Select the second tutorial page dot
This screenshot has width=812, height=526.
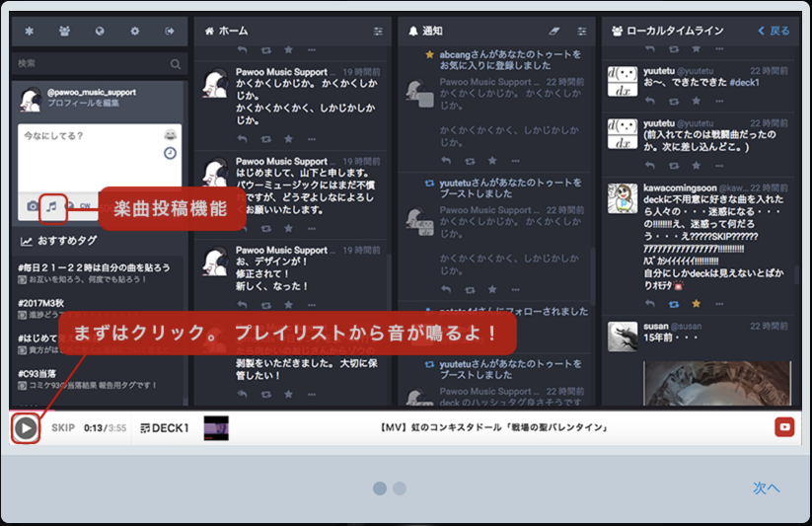click(400, 488)
